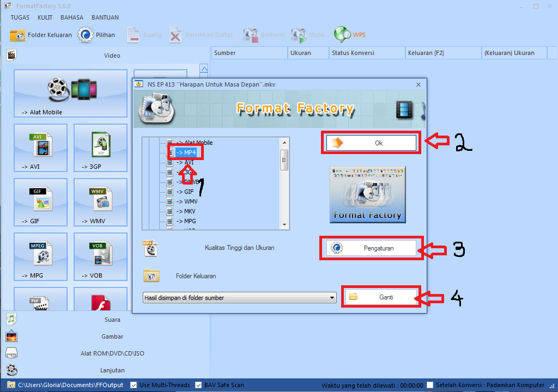Click status bar output folder icon

click(x=11, y=385)
